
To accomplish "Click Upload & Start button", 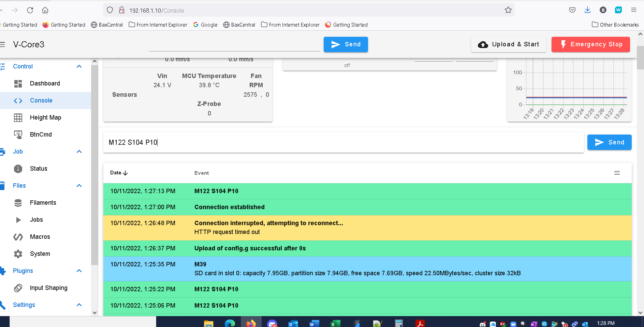I will (x=509, y=44).
